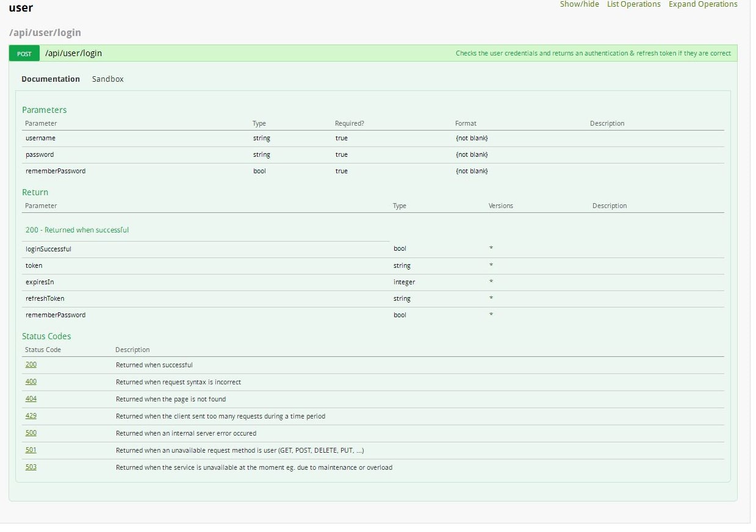Select the Documentation tab
The width and height of the screenshot is (756, 532).
(x=51, y=79)
